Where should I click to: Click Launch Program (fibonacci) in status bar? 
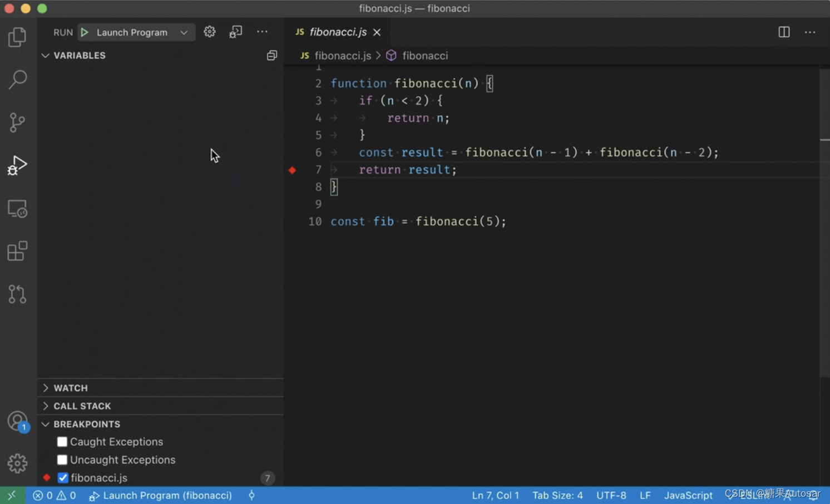160,495
